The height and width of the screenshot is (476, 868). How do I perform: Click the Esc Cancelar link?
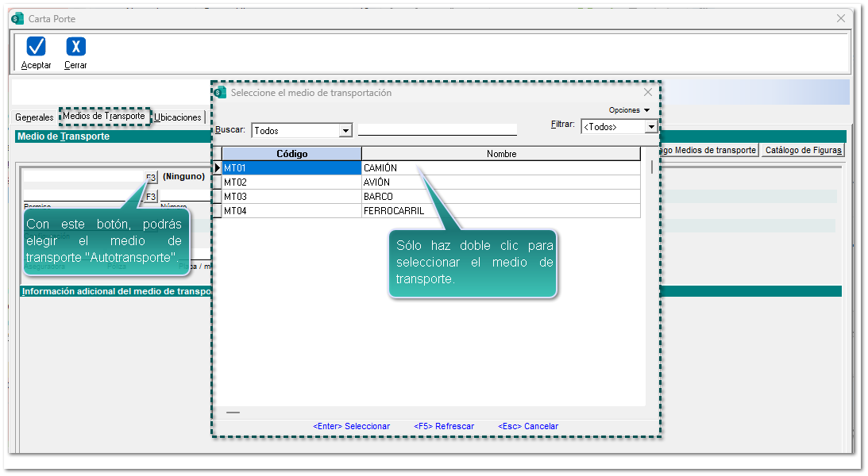[528, 426]
